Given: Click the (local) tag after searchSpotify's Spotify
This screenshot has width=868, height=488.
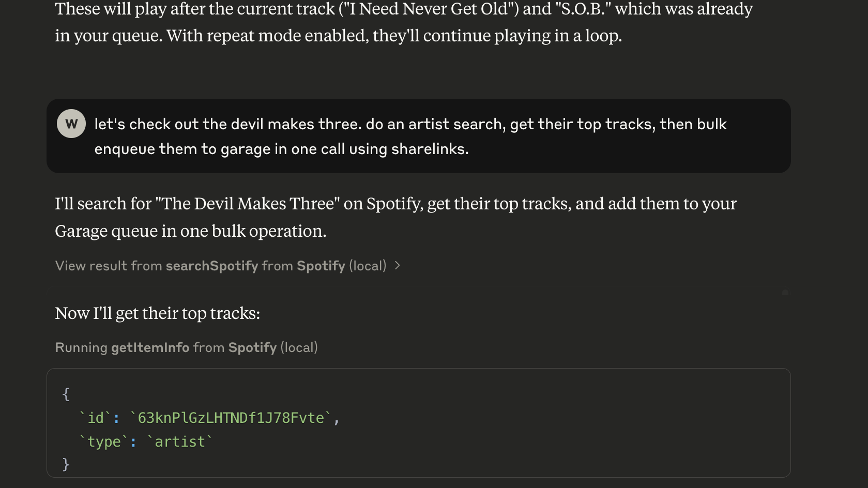Looking at the screenshot, I should 368,266.
